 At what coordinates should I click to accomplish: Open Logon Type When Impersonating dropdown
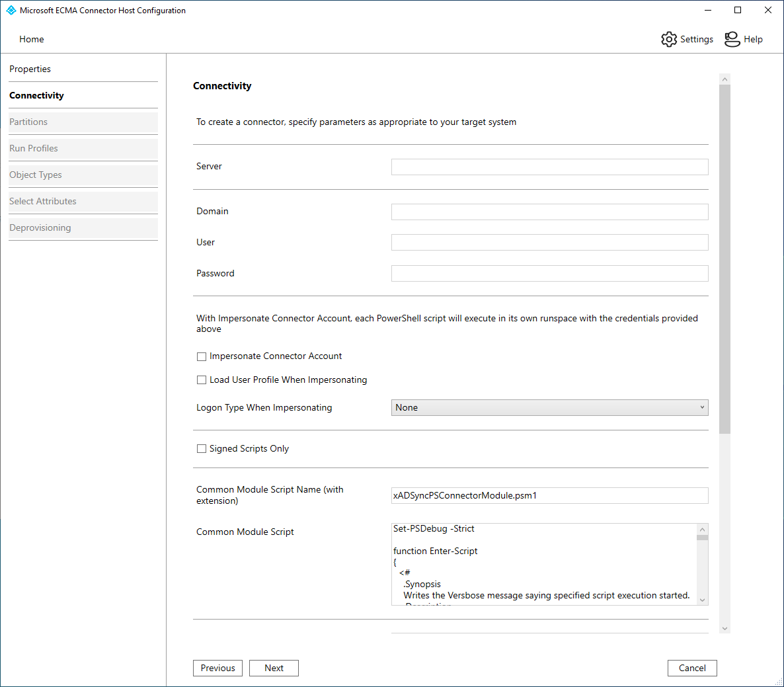point(549,408)
